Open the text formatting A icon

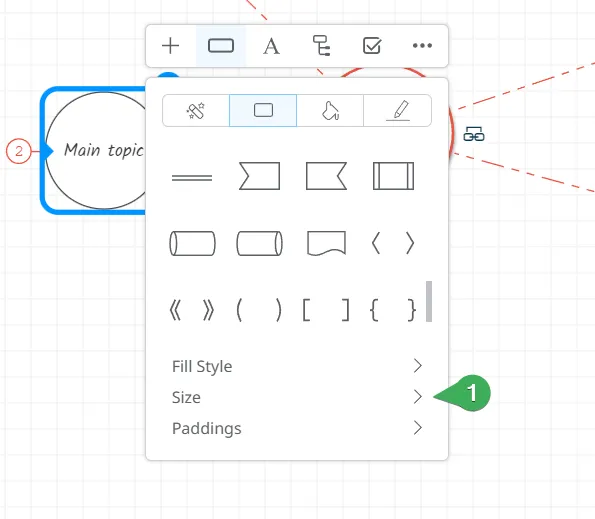point(271,46)
